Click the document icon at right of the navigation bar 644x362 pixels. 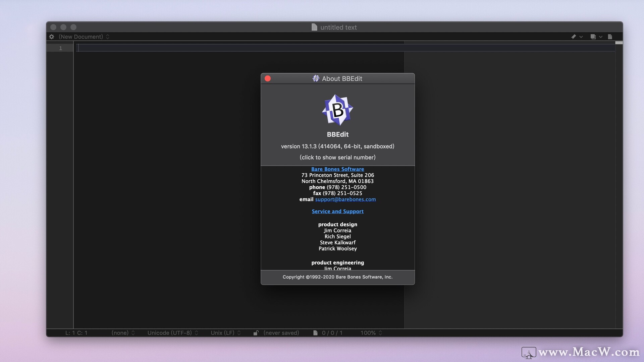click(x=610, y=37)
